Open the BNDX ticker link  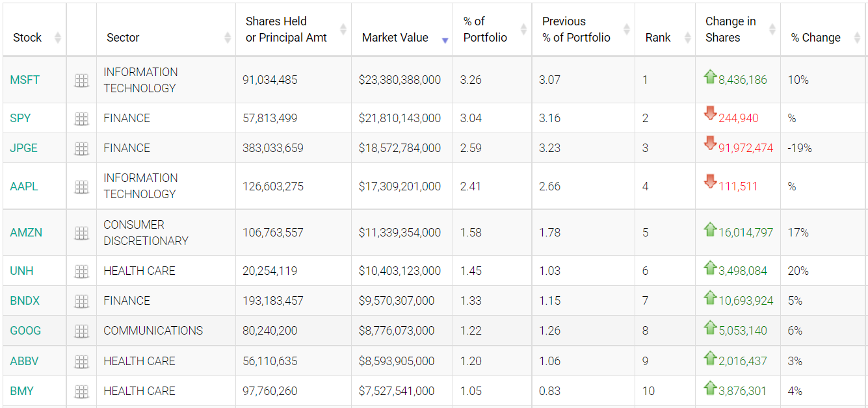pos(25,301)
